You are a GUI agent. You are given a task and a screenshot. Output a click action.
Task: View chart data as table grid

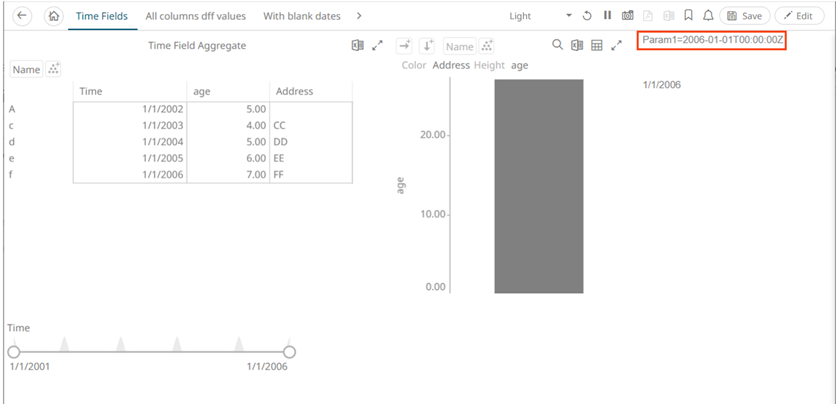597,46
